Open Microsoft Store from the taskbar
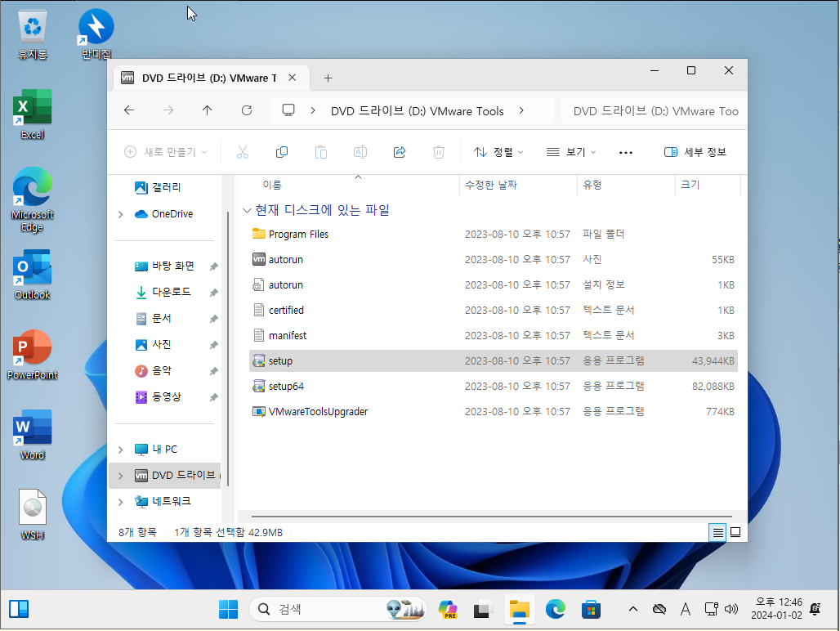This screenshot has width=840, height=631. (591, 610)
